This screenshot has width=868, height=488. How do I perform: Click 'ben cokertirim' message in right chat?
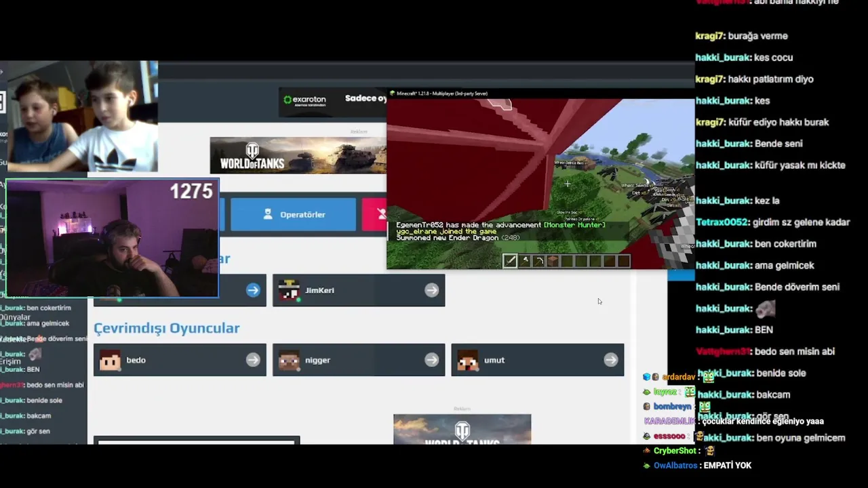coord(756,244)
